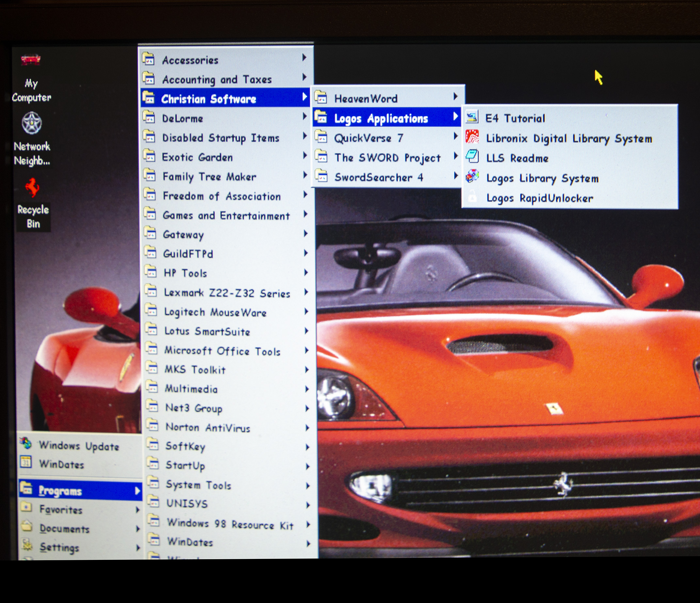Open the E4 Tutorial icon

coord(472,117)
